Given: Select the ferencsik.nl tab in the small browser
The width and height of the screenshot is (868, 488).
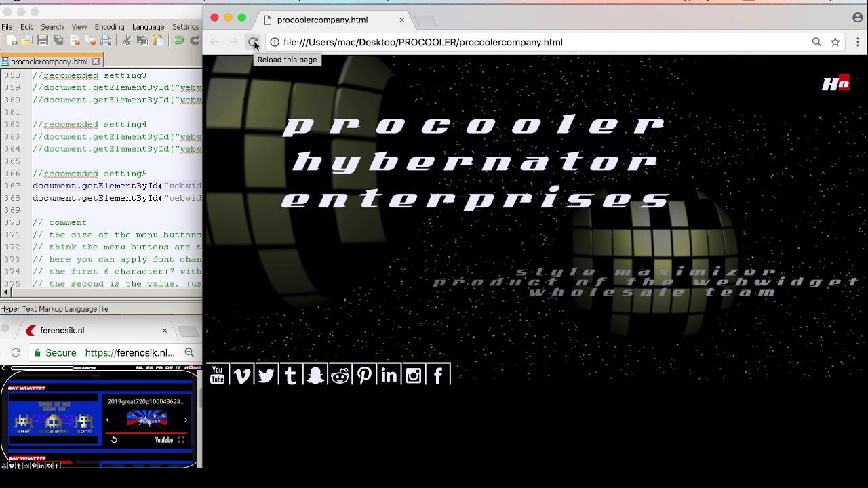Looking at the screenshot, I should (95, 331).
